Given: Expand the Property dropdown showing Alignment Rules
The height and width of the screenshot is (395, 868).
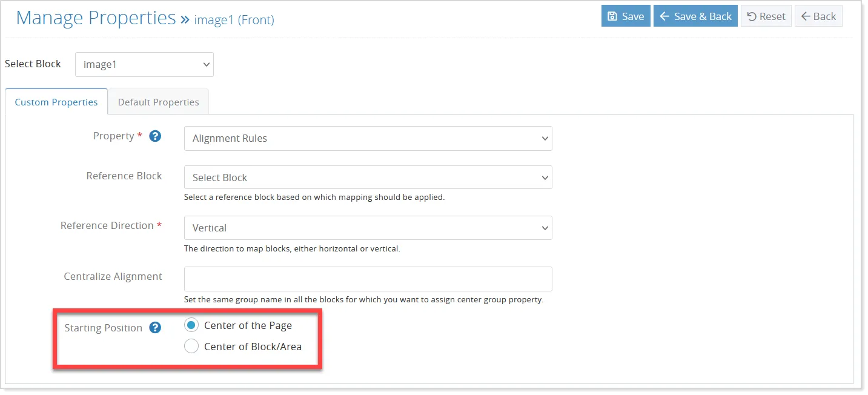Looking at the screenshot, I should click(368, 138).
